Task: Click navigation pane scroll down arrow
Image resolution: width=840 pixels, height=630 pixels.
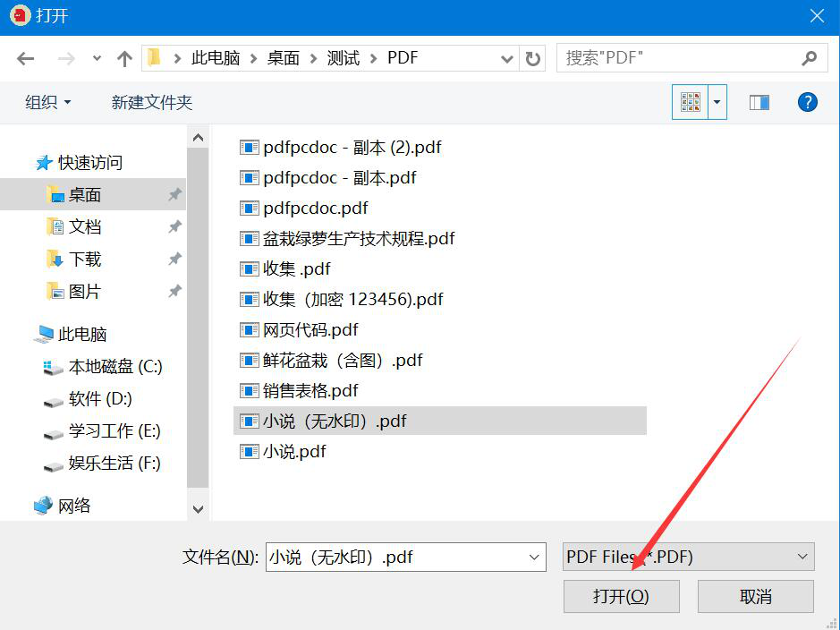Action: pyautogui.click(x=198, y=509)
